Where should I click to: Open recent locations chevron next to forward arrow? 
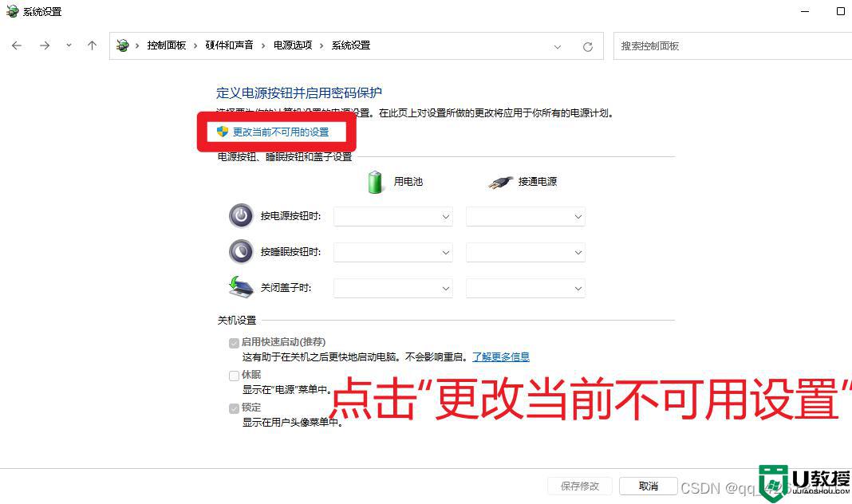(69, 45)
